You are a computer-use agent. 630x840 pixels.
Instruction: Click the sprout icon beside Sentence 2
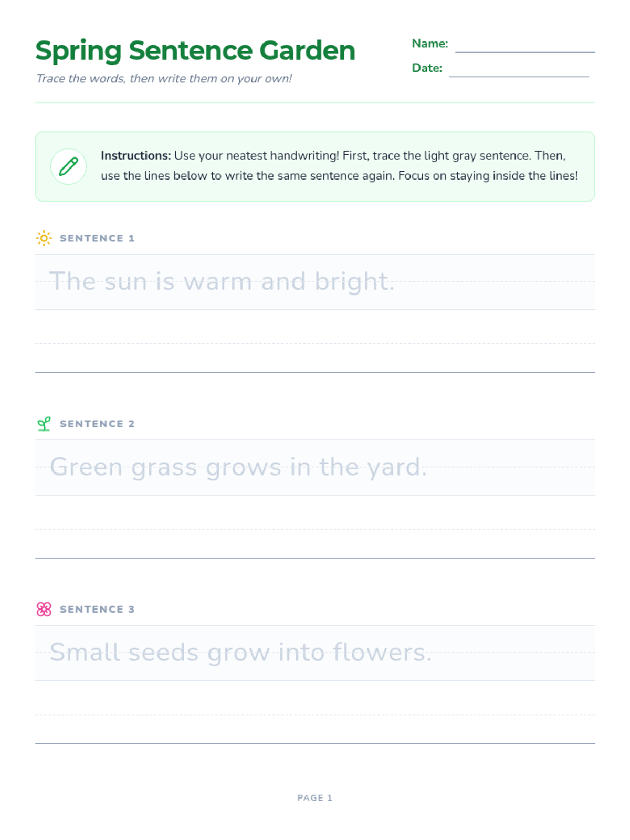[x=44, y=424]
